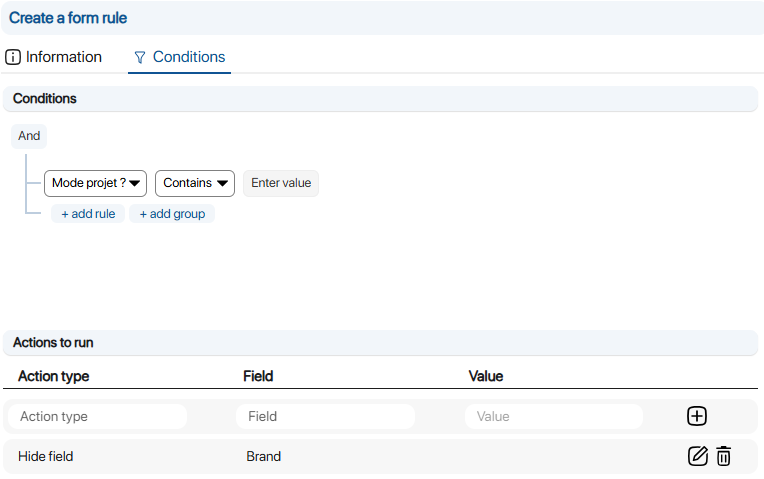Screen dimensions: 764x479
Task: Focus the Enter value condition field
Action: click(281, 183)
